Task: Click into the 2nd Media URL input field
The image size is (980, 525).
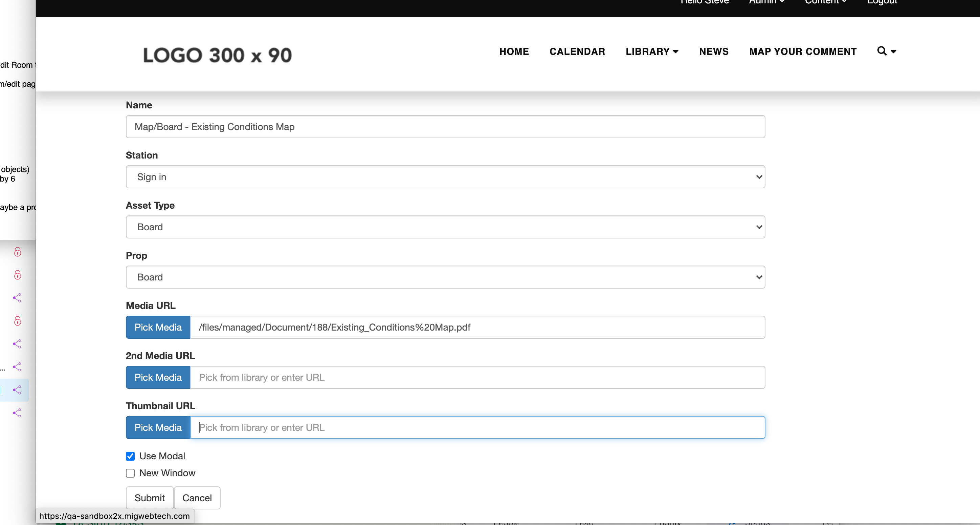Action: click(477, 377)
